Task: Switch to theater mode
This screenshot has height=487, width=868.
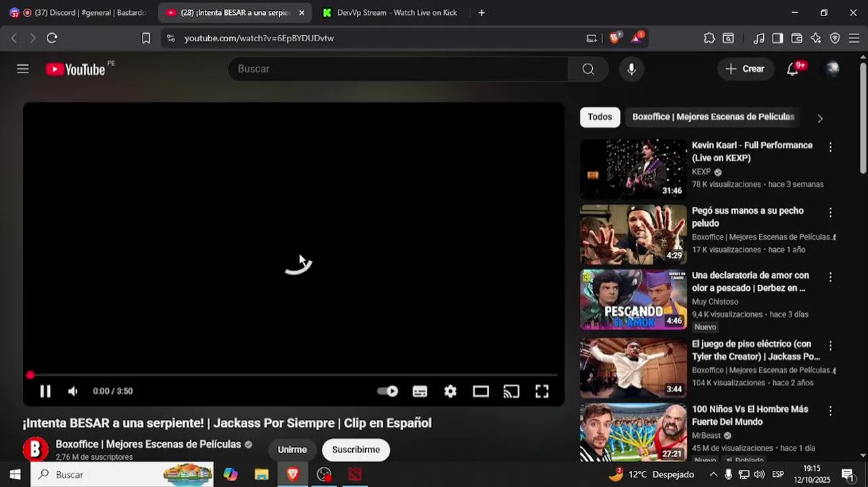Action: tap(481, 391)
